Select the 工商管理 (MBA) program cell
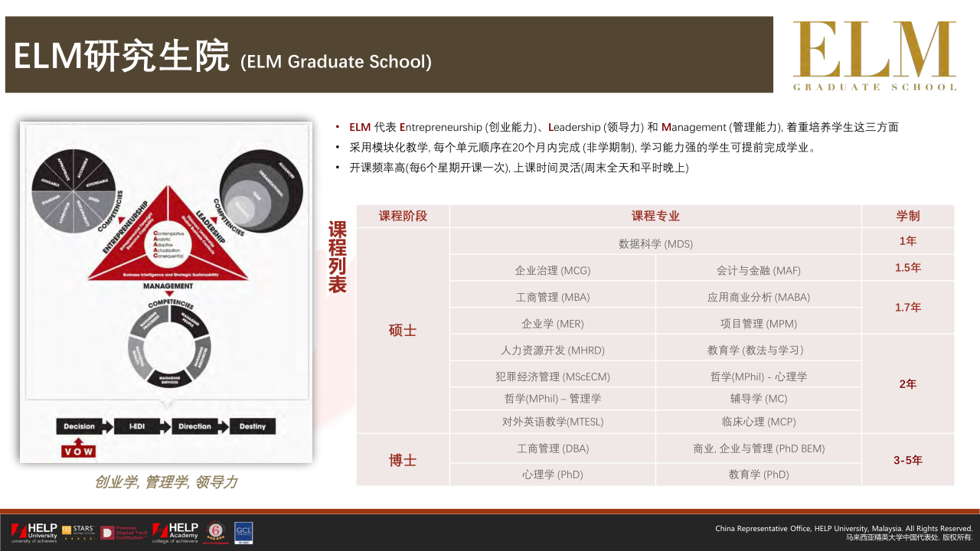The width and height of the screenshot is (980, 551). pyautogui.click(x=553, y=297)
